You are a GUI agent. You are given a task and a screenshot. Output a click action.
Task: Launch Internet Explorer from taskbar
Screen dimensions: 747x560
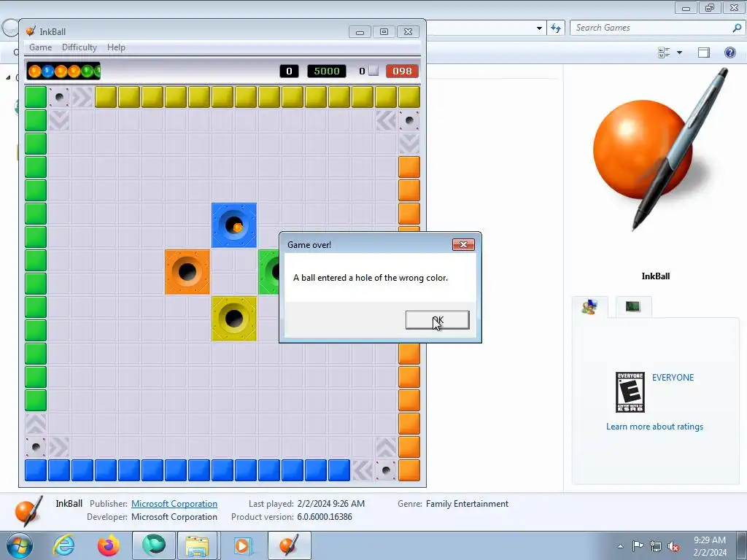[x=64, y=545]
